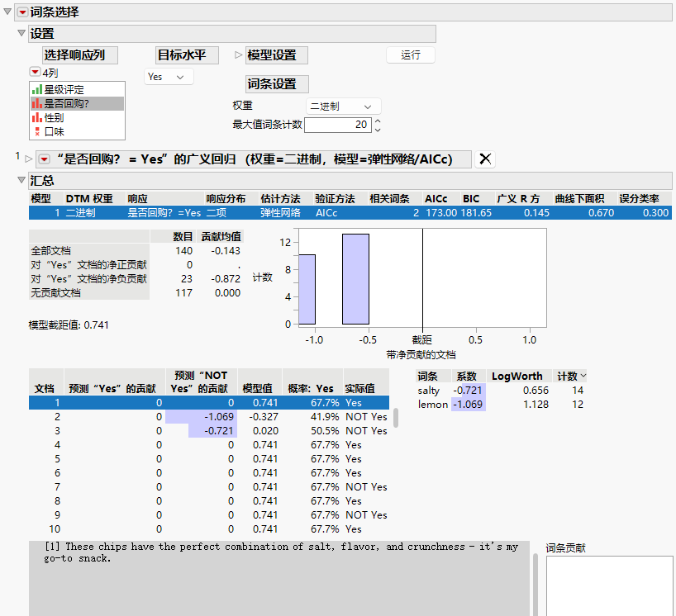Open red triangle menu beside 4列

click(35, 72)
